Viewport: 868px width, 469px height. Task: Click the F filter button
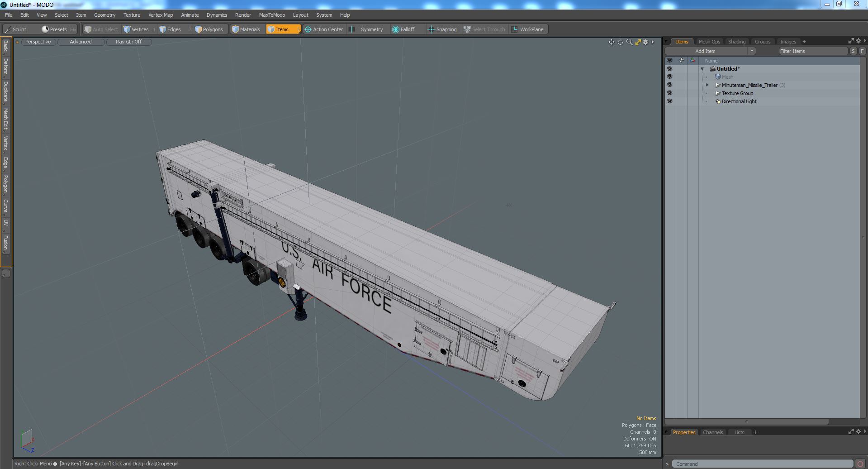pos(862,51)
